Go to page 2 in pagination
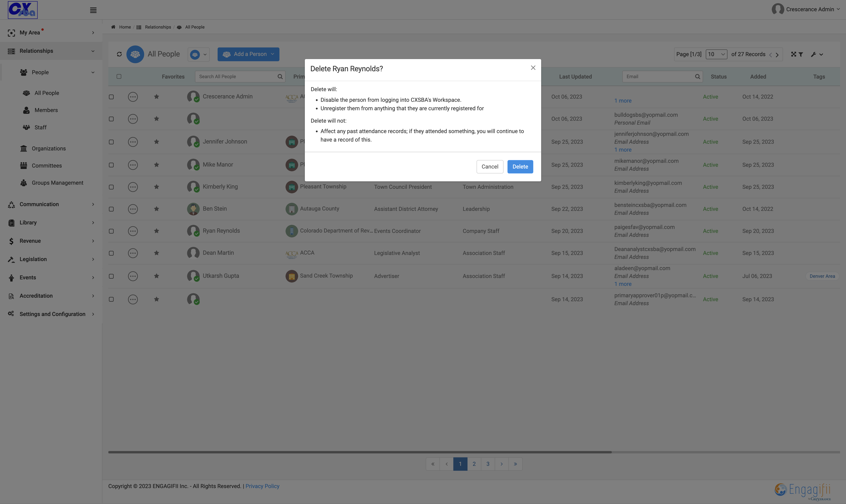The image size is (846, 504). click(x=474, y=464)
